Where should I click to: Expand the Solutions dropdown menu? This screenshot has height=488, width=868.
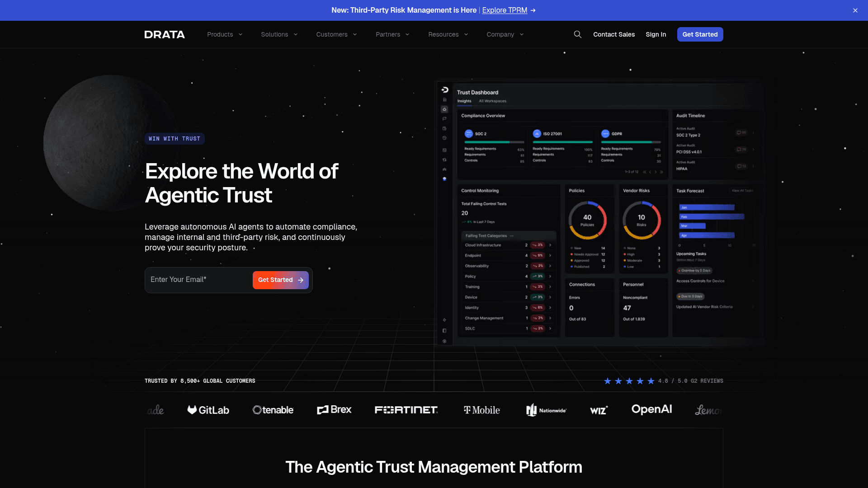[x=279, y=34]
